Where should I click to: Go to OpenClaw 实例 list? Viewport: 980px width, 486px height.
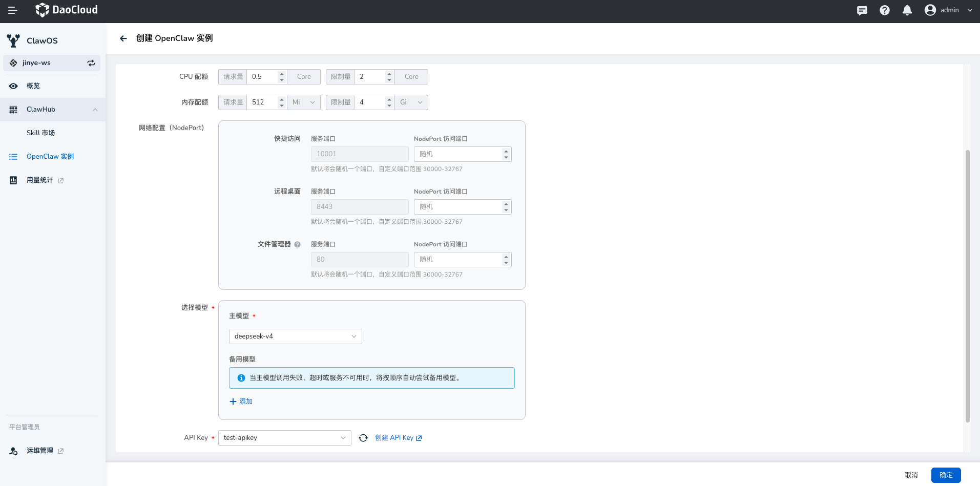[53, 157]
